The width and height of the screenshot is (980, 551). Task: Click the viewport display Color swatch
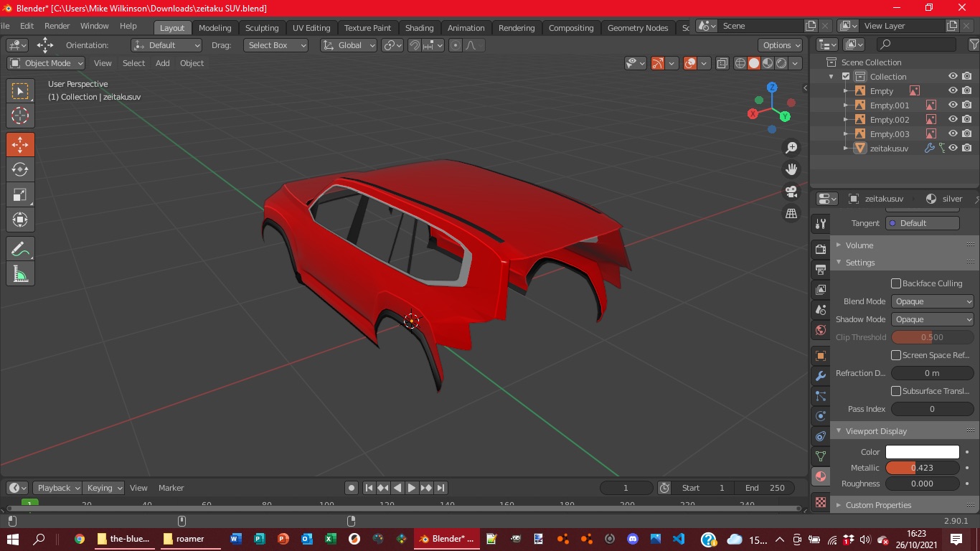(x=922, y=452)
